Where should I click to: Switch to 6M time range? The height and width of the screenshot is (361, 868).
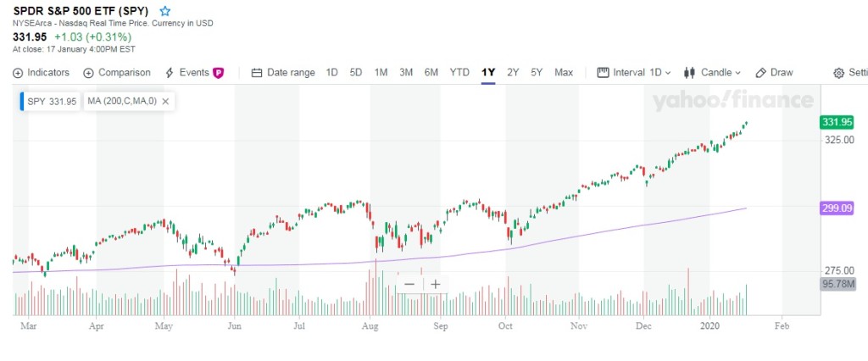click(x=431, y=73)
